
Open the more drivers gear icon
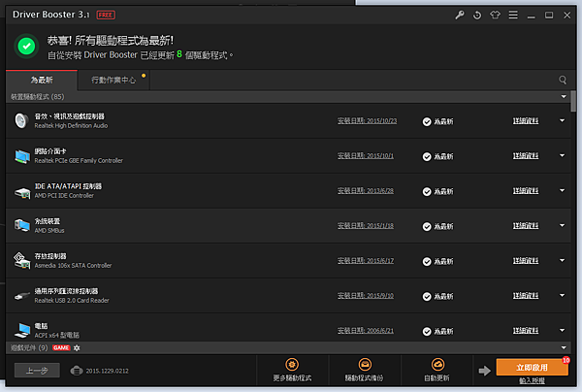(292, 365)
